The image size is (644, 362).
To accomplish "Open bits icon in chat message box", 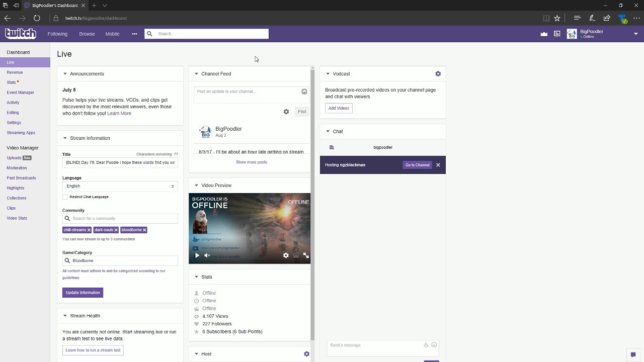I will click(x=426, y=345).
